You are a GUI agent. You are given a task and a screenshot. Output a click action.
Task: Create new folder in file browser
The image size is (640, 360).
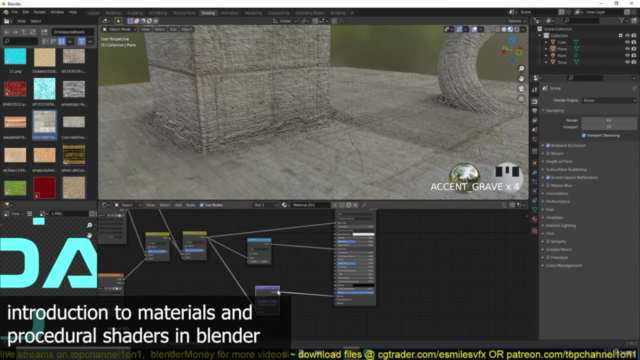point(44,31)
